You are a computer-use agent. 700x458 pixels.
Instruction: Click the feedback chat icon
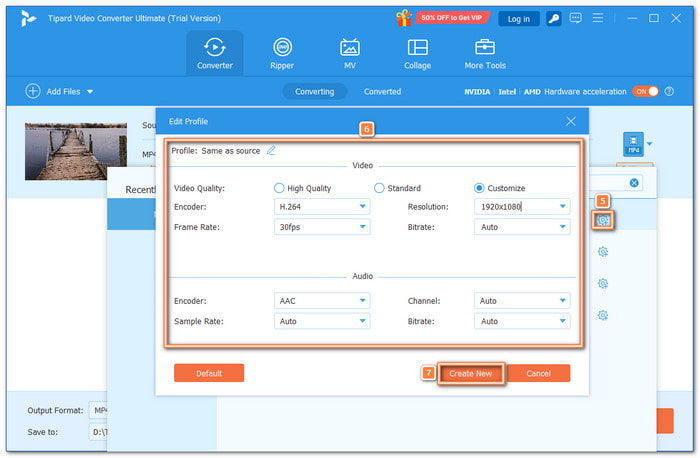click(576, 18)
